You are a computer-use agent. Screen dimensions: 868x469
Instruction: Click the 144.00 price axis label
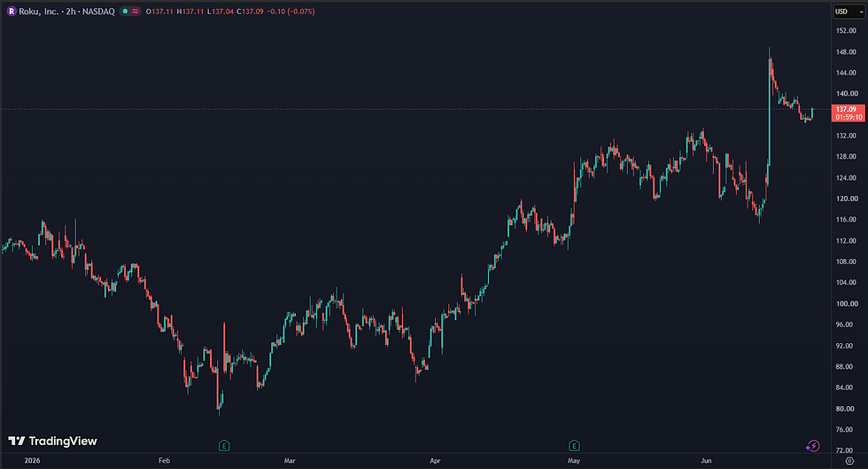pyautogui.click(x=847, y=73)
